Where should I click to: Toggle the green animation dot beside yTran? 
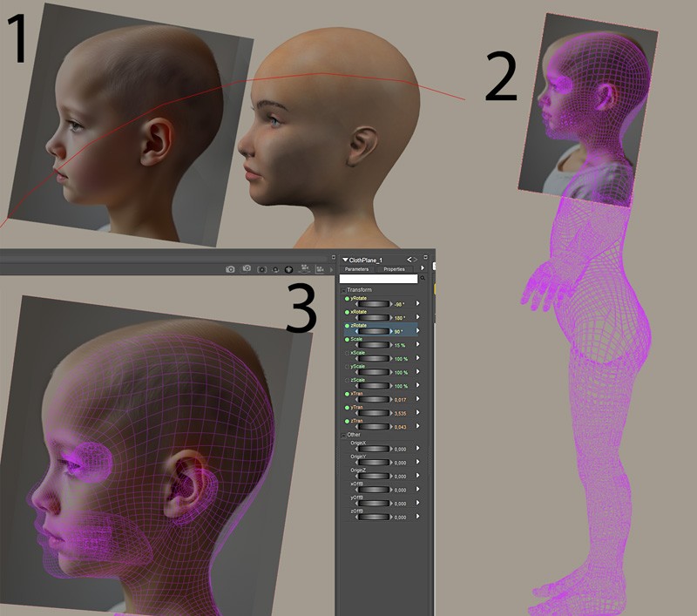[347, 408]
